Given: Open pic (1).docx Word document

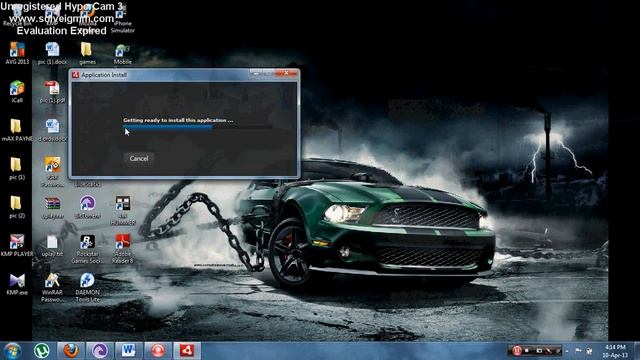Looking at the screenshot, I should (52, 53).
